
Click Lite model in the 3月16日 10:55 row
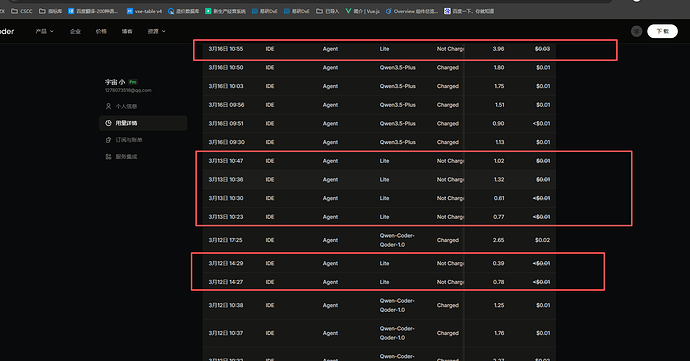pos(385,49)
